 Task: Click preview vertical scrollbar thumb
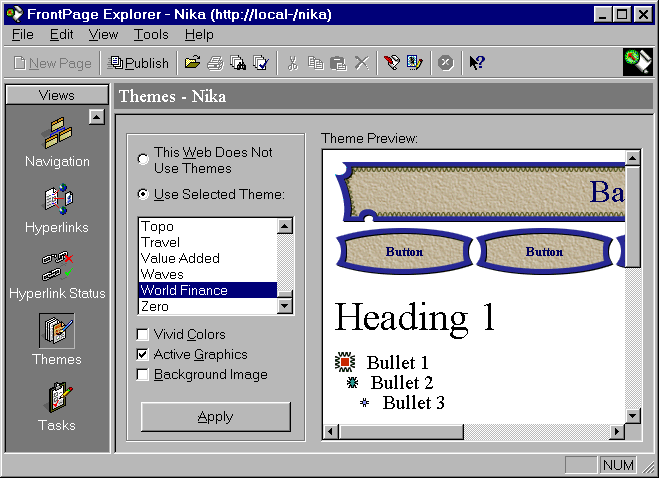click(633, 217)
